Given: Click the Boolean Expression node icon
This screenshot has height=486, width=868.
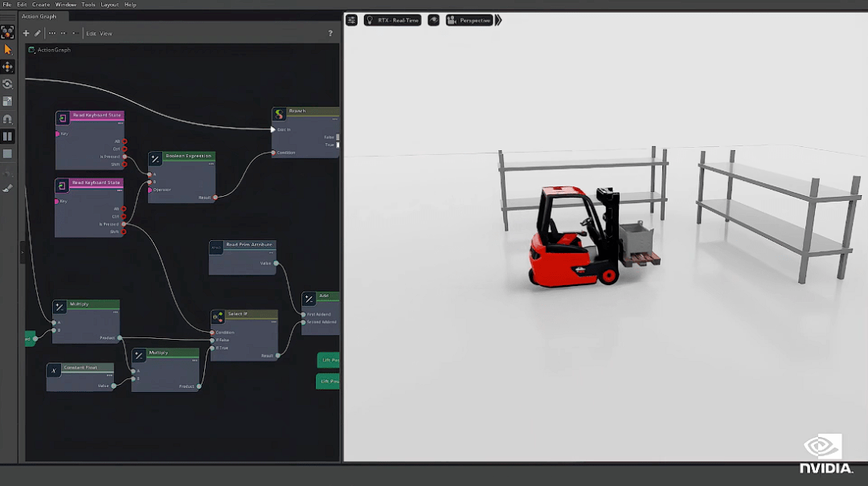Looking at the screenshot, I should click(155, 159).
